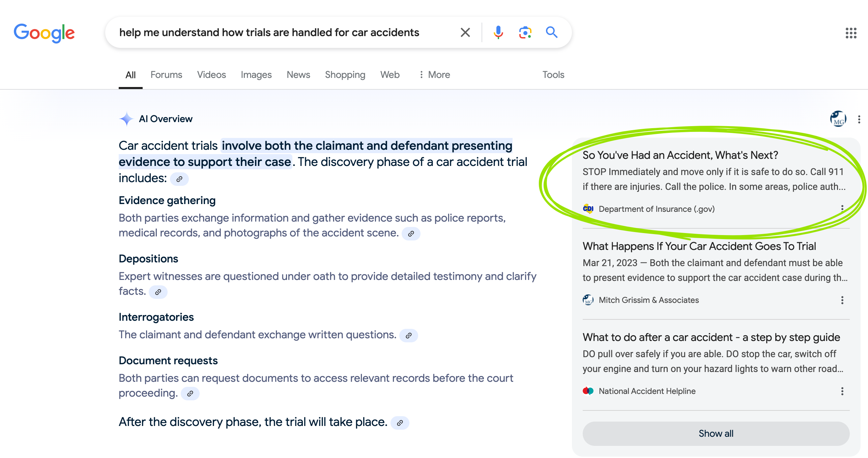Click MG source avatar at top right
The width and height of the screenshot is (868, 458).
838,119
